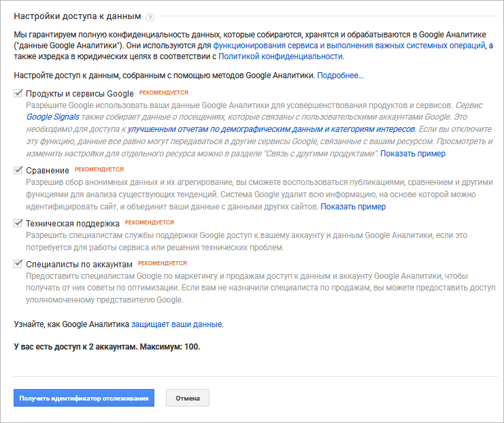Open функционирования сервиса и выполнения операций link
This screenshot has height=423, width=504.
click(349, 46)
